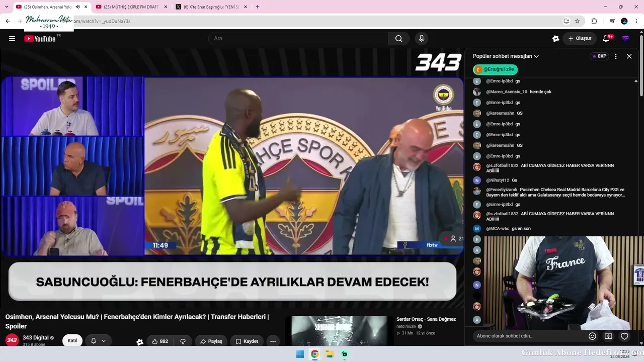Open the account avatar menu
This screenshot has height=362, width=644.
(626, 39)
